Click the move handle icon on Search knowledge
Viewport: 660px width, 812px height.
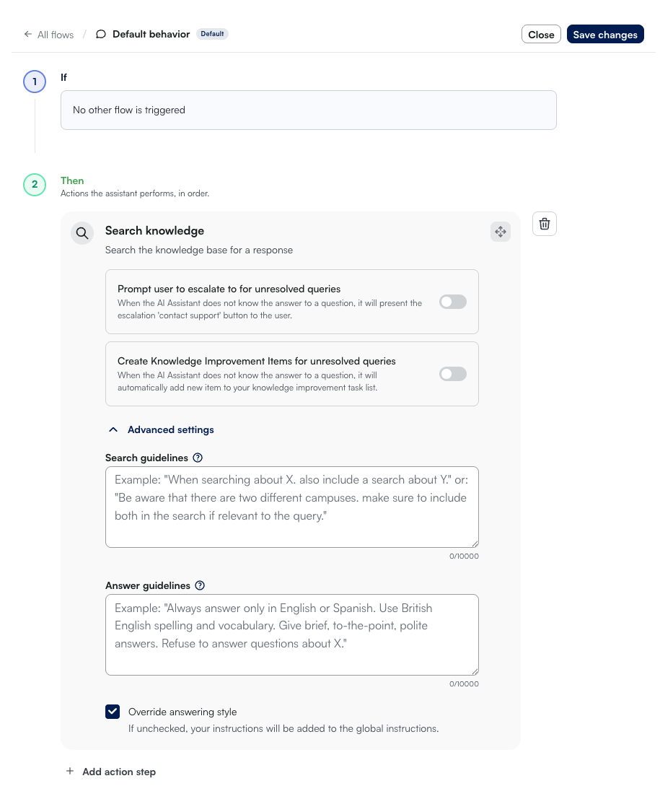(x=501, y=232)
